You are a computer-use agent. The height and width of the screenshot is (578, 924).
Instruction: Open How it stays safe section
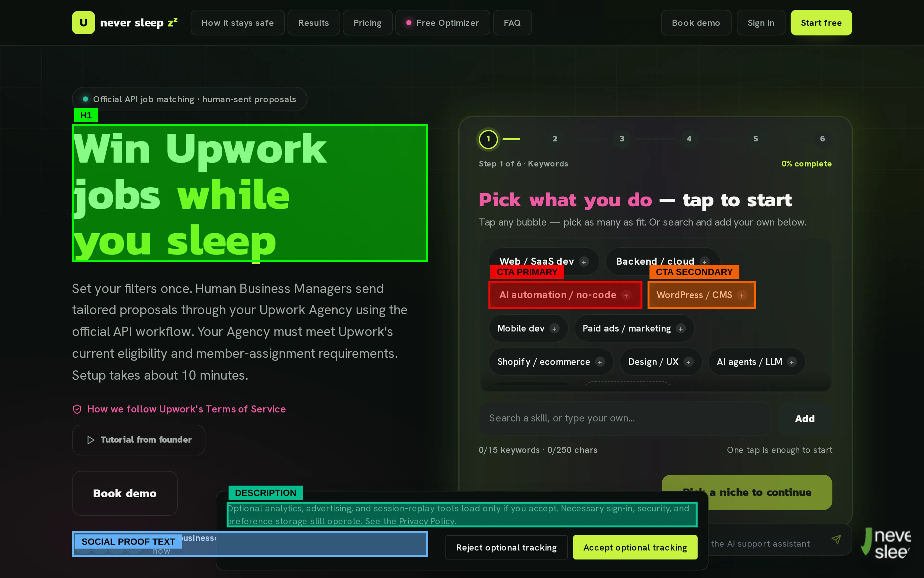click(237, 23)
